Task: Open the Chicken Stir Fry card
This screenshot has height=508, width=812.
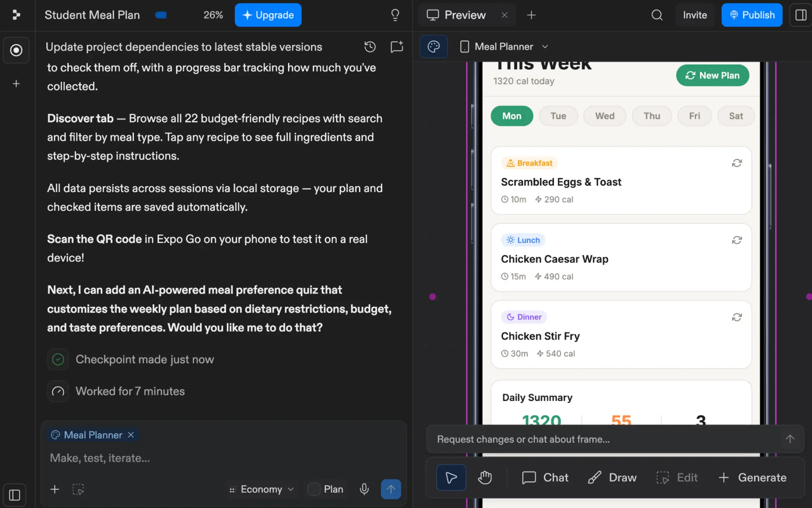Action: [621, 334]
